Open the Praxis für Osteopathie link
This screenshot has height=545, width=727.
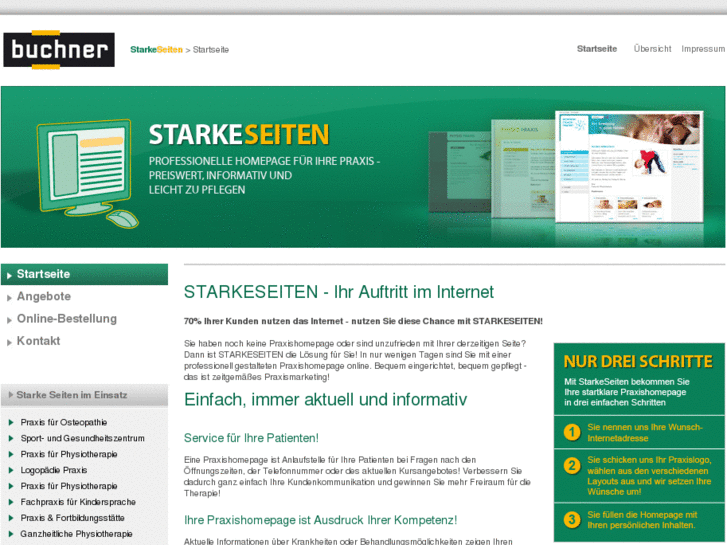[x=64, y=422]
